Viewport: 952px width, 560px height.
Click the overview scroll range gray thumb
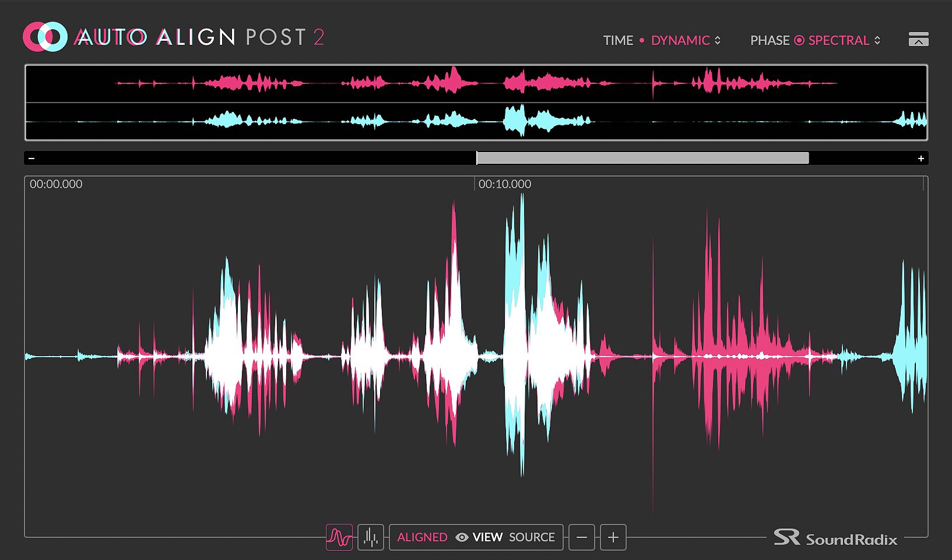tap(642, 158)
